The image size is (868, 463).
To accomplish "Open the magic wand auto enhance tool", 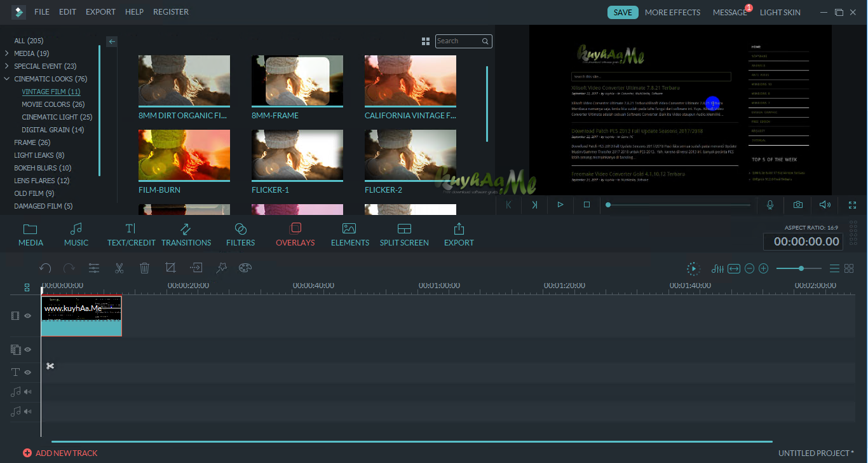I will click(221, 268).
